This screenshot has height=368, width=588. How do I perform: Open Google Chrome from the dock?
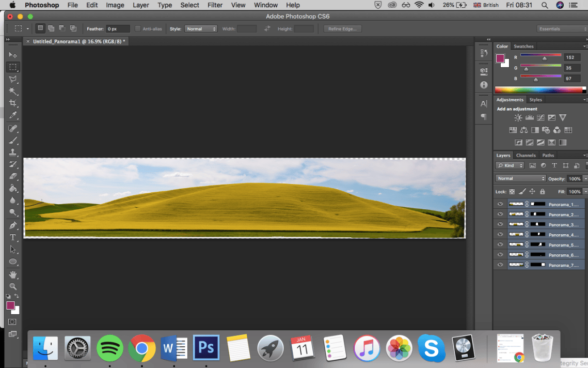pos(142,348)
